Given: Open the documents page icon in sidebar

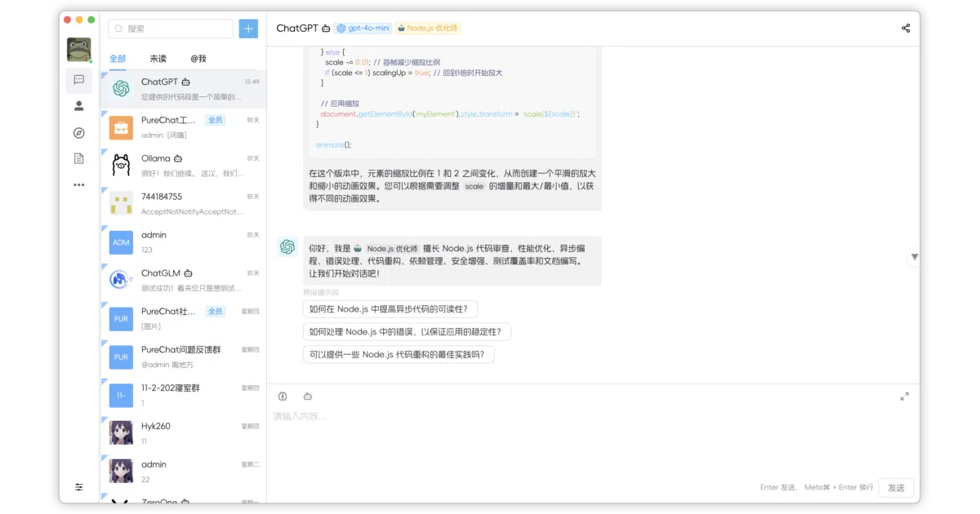Looking at the screenshot, I should (79, 158).
